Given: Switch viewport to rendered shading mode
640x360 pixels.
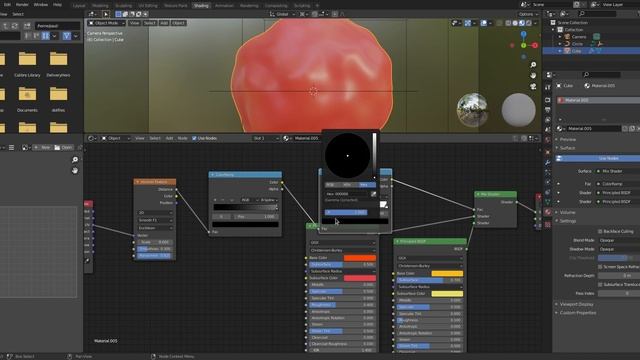Looking at the screenshot, I should click(x=529, y=23).
